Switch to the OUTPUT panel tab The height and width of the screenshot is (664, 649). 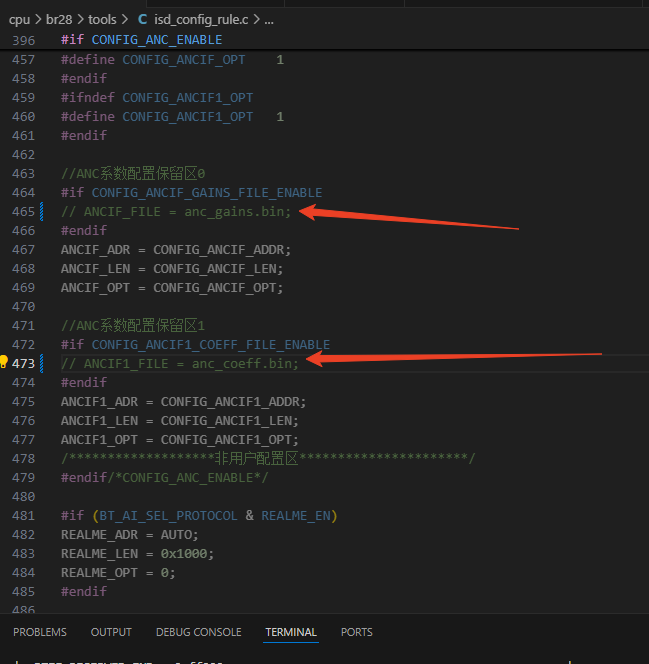(x=111, y=632)
